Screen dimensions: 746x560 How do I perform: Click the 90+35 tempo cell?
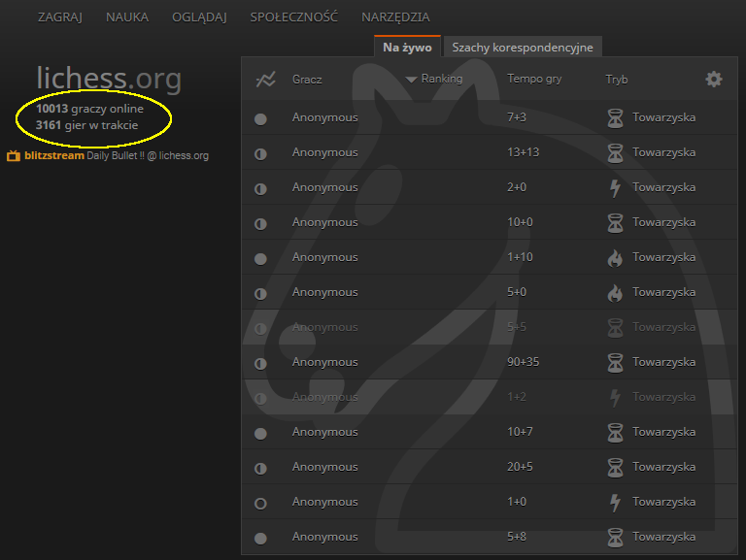tap(524, 362)
